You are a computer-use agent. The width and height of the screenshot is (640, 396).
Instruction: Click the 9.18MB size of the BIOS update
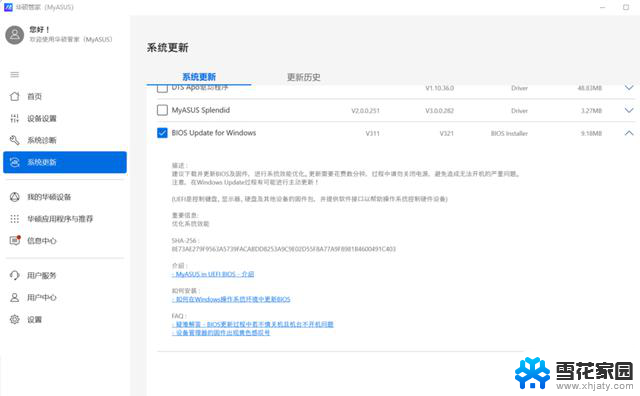[591, 133]
